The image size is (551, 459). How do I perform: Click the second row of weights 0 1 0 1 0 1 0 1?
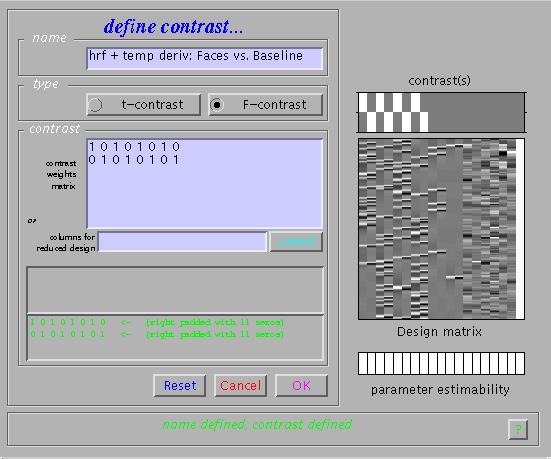[x=134, y=160]
